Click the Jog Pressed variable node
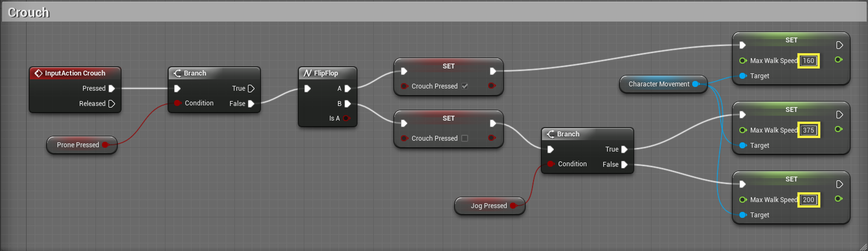This screenshot has width=868, height=251. coord(490,206)
